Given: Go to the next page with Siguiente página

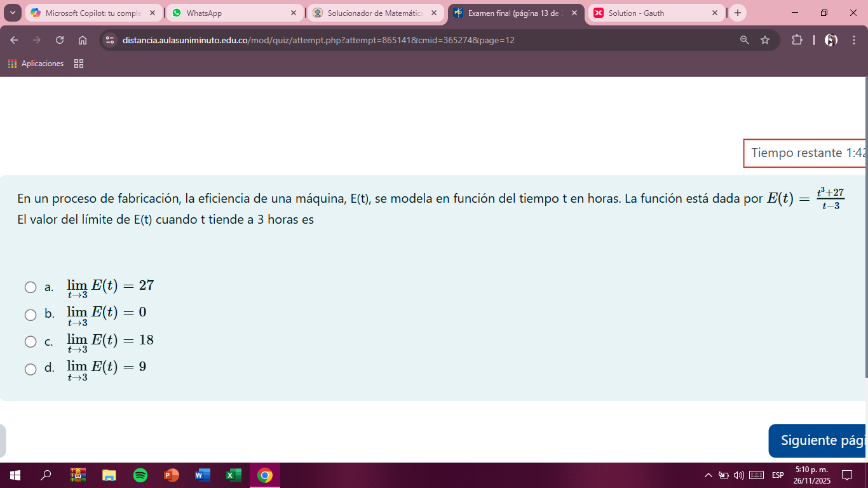Looking at the screenshot, I should point(817,440).
